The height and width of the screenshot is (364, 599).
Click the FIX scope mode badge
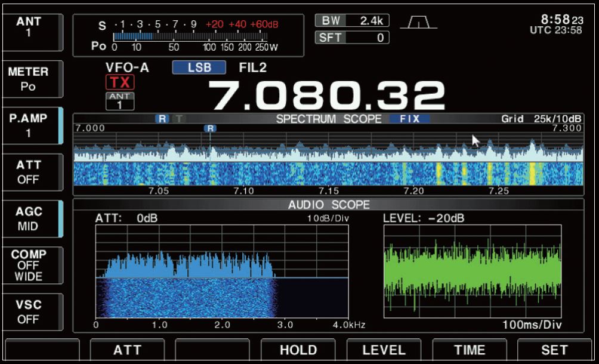pyautogui.click(x=409, y=119)
